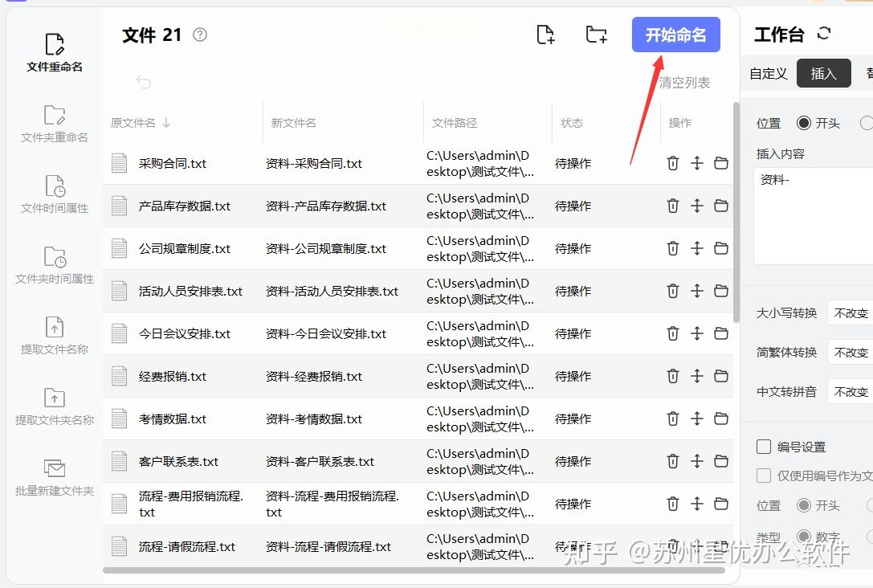Image resolution: width=873 pixels, height=588 pixels.
Task: Click the 开始命名 button
Action: point(676,35)
